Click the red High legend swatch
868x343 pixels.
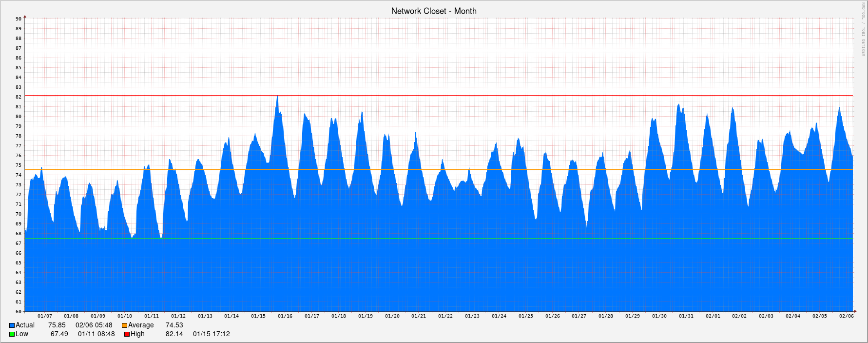coord(127,334)
